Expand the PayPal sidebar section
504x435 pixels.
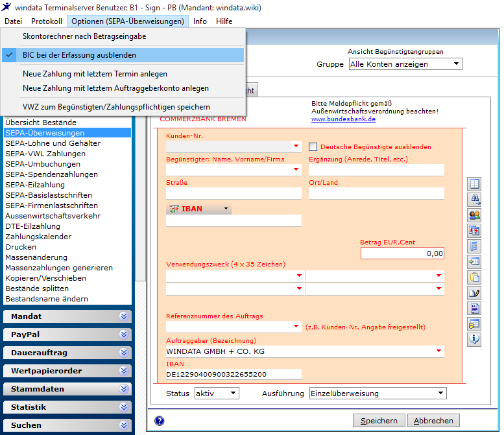pos(67,335)
